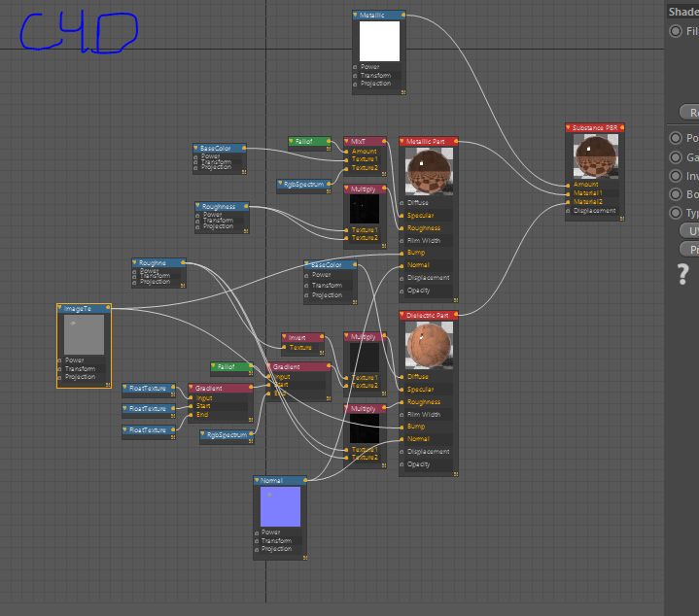699x616 pixels.
Task: Select the Ga radio button
Action: (676, 157)
